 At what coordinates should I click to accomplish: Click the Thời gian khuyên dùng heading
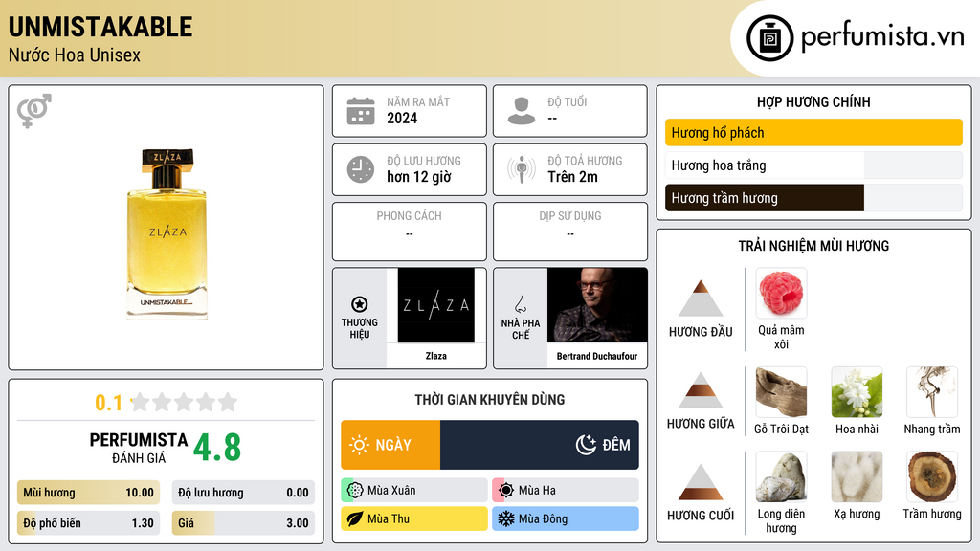(x=490, y=399)
